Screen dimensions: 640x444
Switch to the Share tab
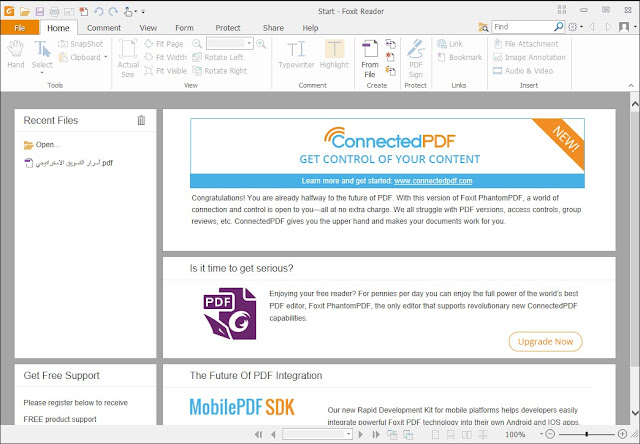pos(273,28)
